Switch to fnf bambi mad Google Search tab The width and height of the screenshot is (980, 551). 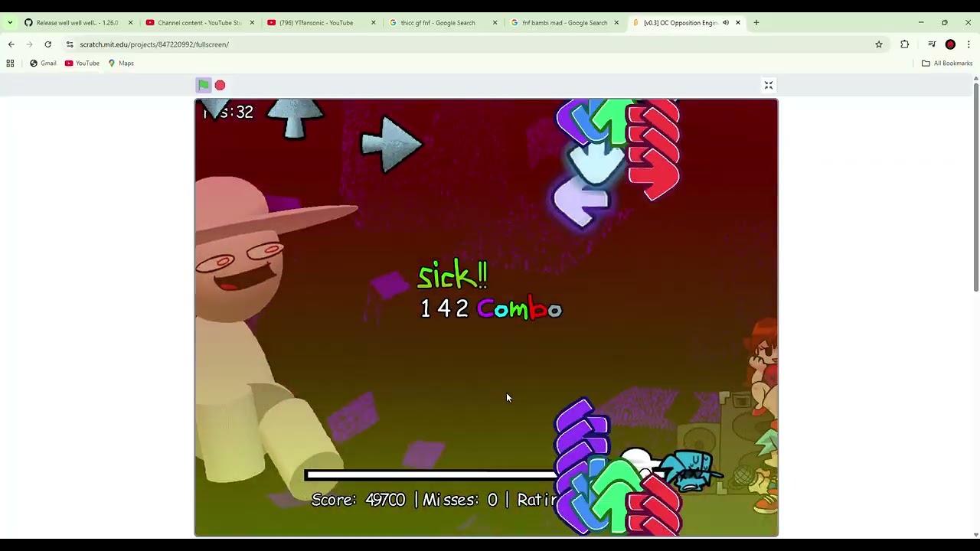[x=564, y=23]
